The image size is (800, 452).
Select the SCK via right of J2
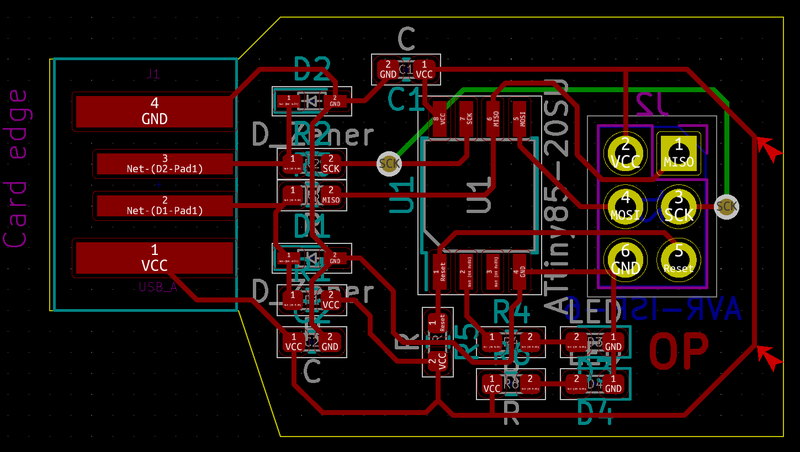(x=727, y=207)
